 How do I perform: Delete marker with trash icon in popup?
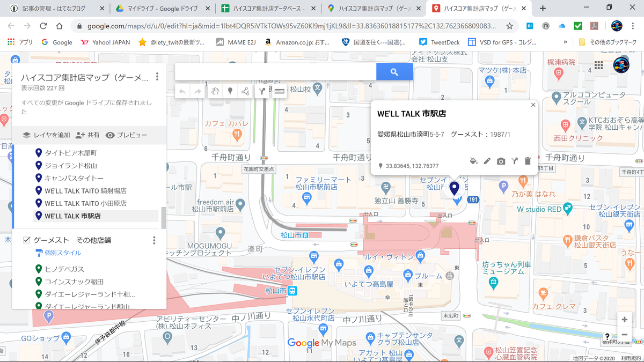click(x=528, y=161)
